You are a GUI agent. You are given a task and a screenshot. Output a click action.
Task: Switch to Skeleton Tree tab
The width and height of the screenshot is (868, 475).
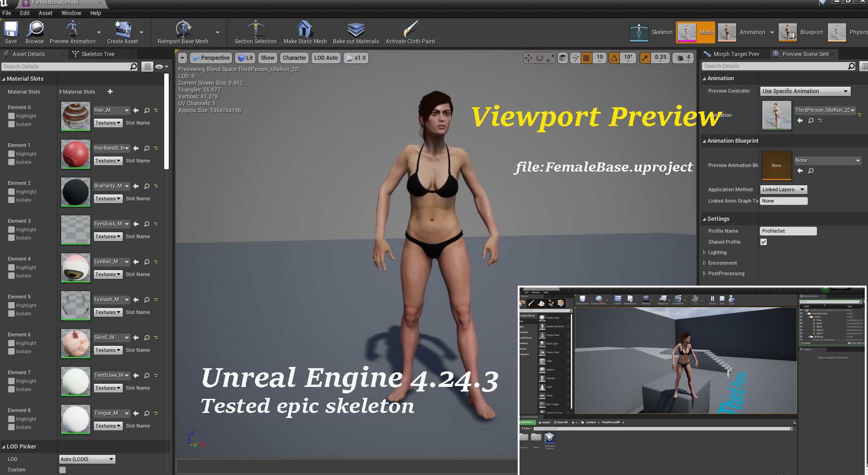click(98, 54)
